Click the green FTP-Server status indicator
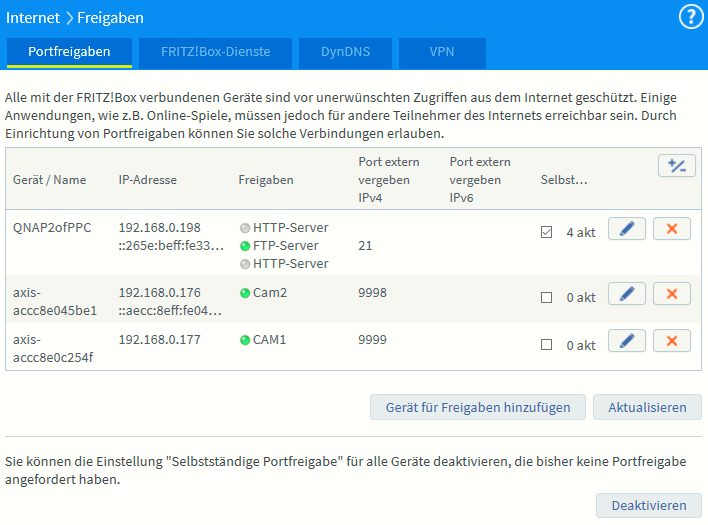 [x=245, y=246]
